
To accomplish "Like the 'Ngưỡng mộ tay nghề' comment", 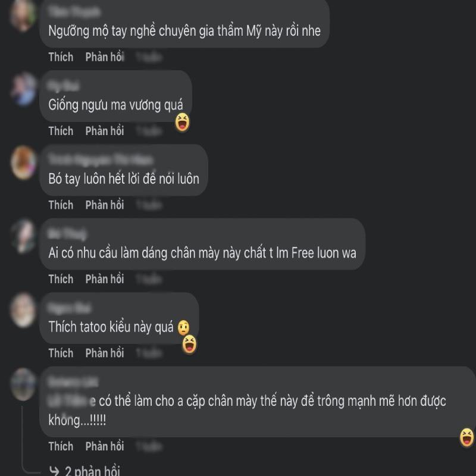I will pyautogui.click(x=61, y=57).
